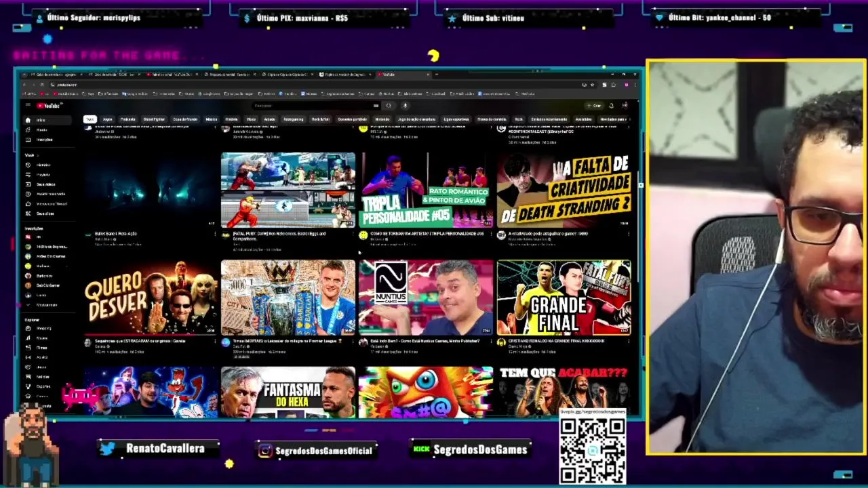
Task: Open the YouTube hamburger guide menu
Action: click(x=28, y=106)
